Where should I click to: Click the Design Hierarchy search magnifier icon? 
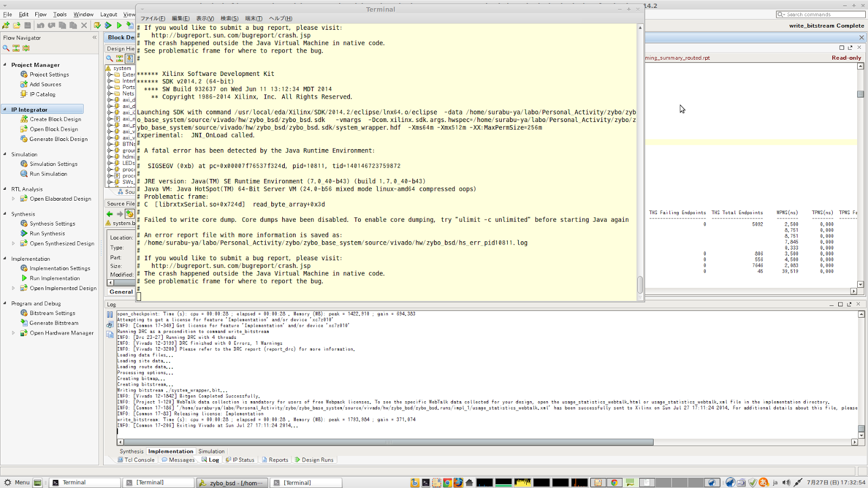pyautogui.click(x=110, y=59)
